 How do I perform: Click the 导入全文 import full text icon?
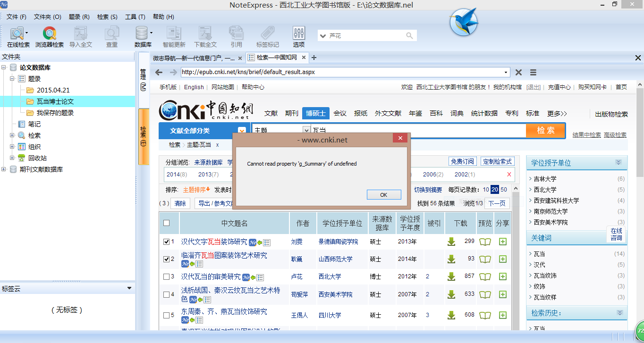click(81, 37)
